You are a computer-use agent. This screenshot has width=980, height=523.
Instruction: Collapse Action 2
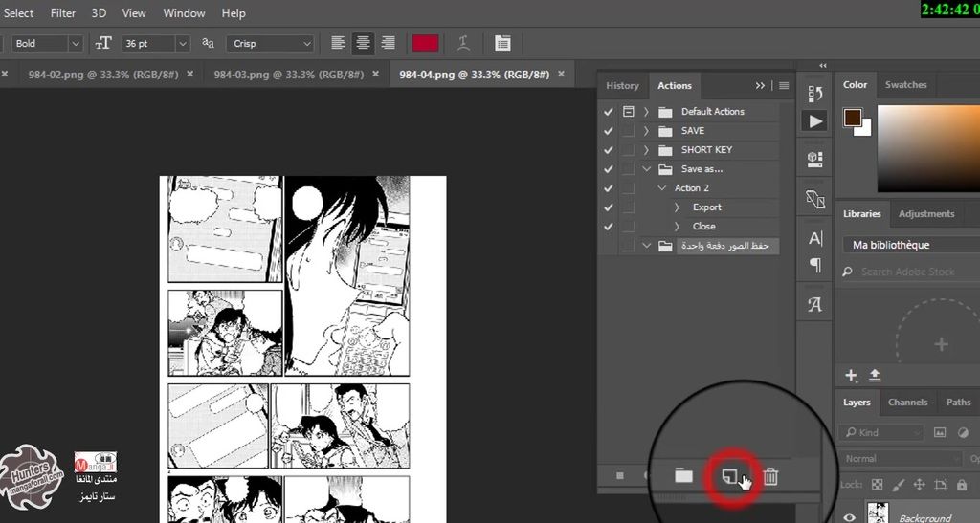[x=662, y=187]
